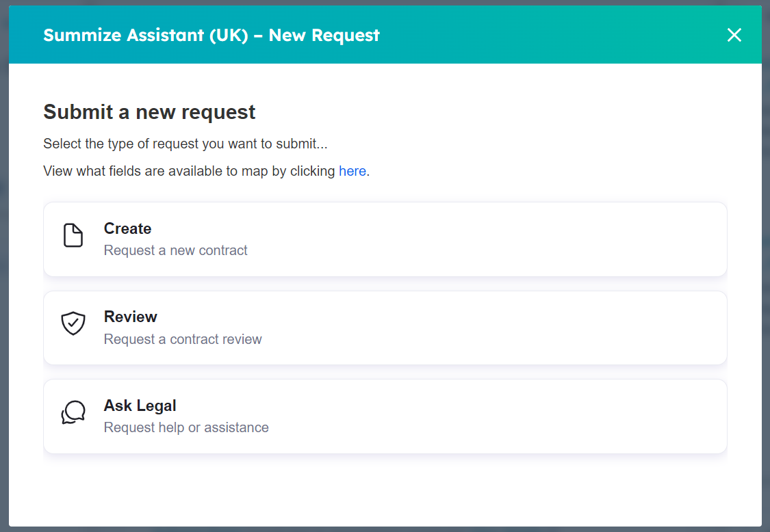Choose Request help or assistance
The height and width of the screenshot is (532, 770).
pyautogui.click(x=186, y=427)
